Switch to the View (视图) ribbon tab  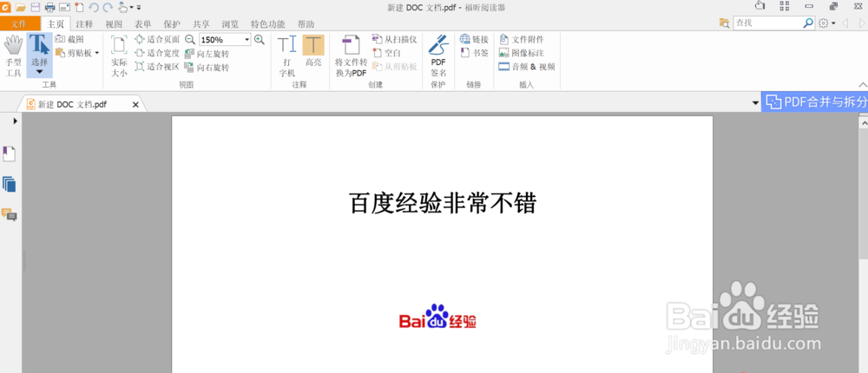pos(114,23)
